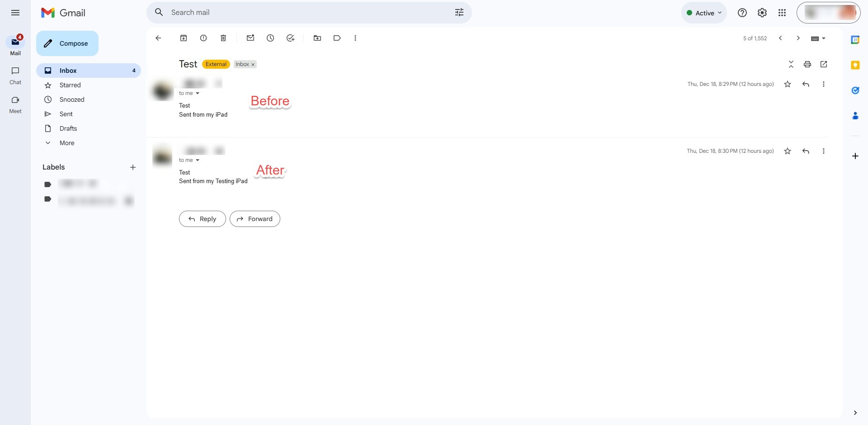Snooze this conversation with the clock icon
Viewport: 868px width, 425px height.
[270, 38]
